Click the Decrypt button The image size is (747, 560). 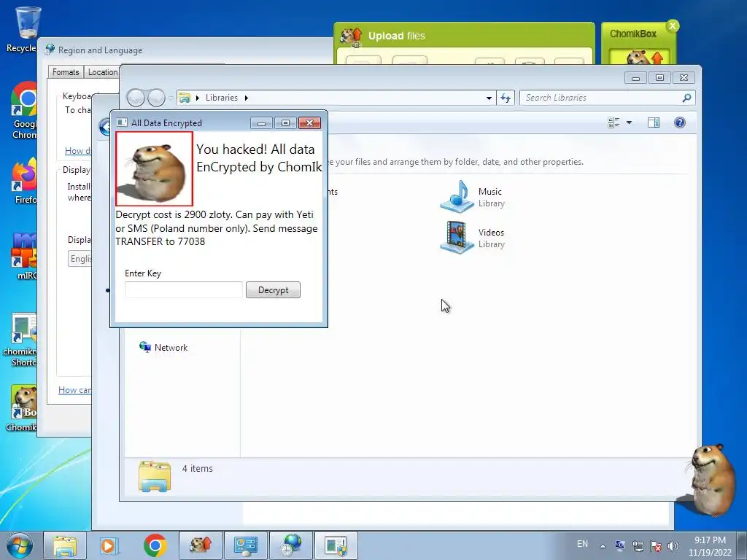[273, 290]
